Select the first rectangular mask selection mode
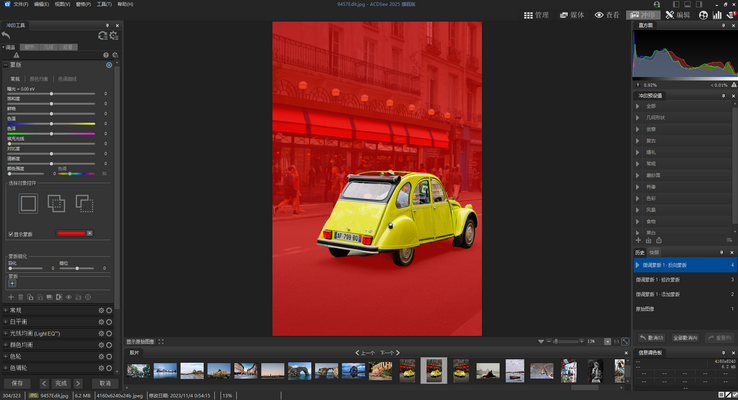Viewport: 738px width, 400px height. (x=28, y=203)
